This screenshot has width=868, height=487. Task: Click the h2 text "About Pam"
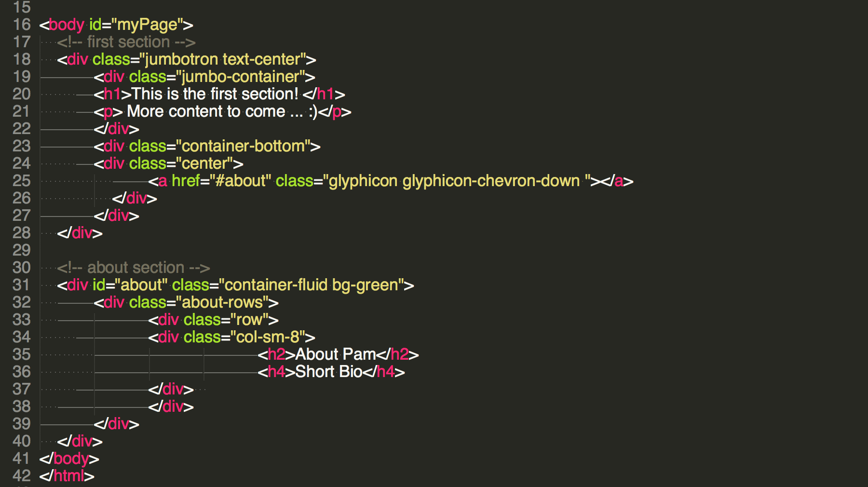pyautogui.click(x=335, y=354)
